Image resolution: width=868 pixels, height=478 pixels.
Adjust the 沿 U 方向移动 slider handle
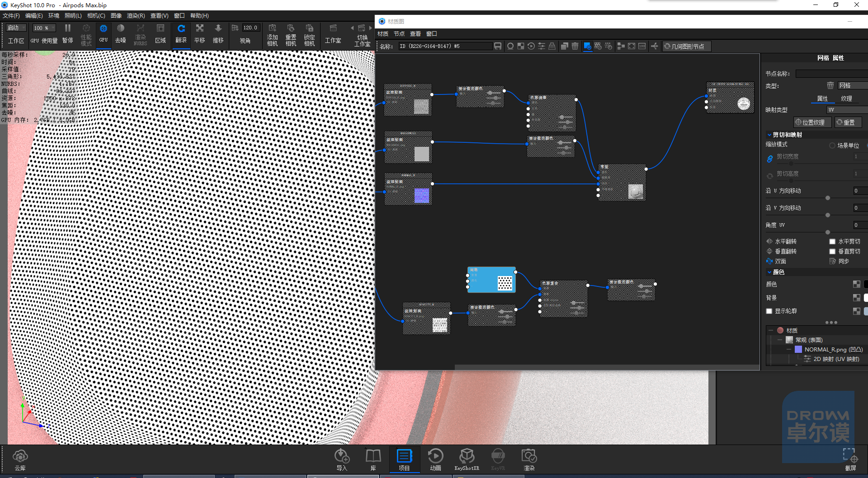[828, 198]
